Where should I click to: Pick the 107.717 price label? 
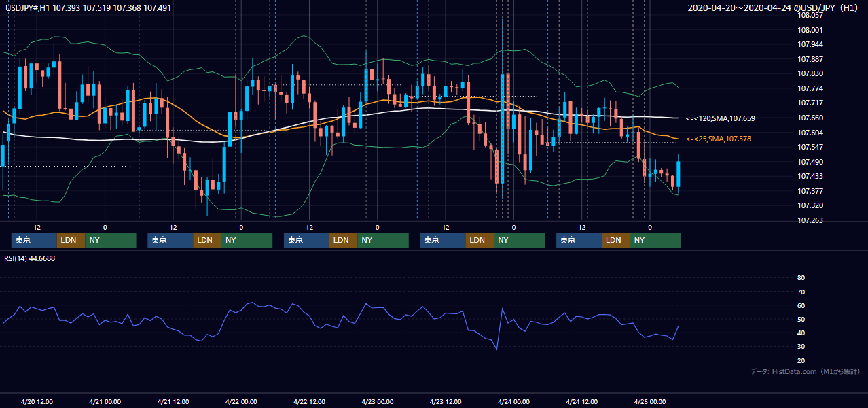(x=810, y=103)
